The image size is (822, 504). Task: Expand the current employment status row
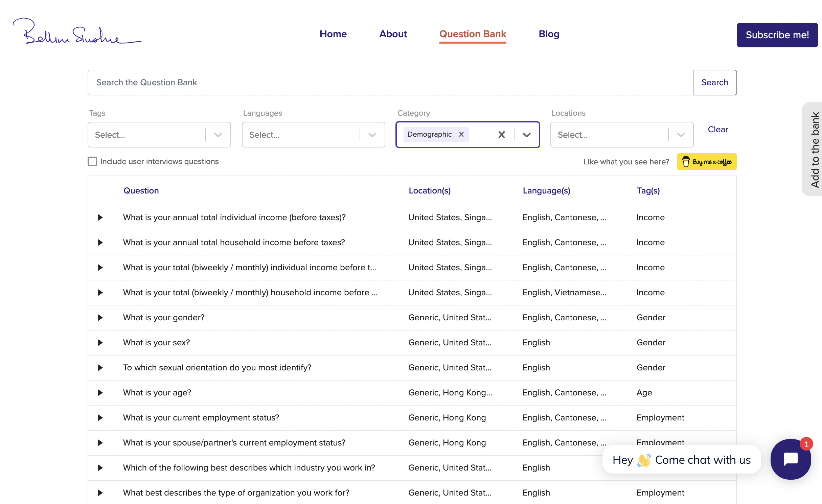(100, 418)
